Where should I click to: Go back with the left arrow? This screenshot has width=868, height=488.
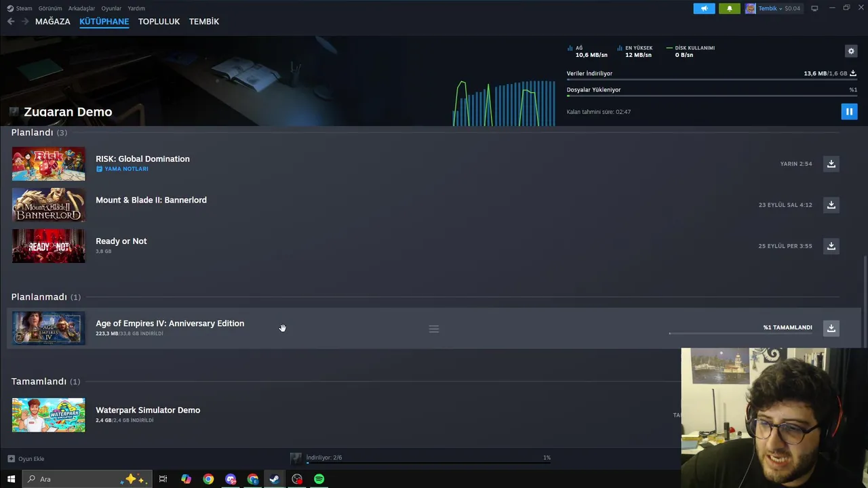[11, 22]
